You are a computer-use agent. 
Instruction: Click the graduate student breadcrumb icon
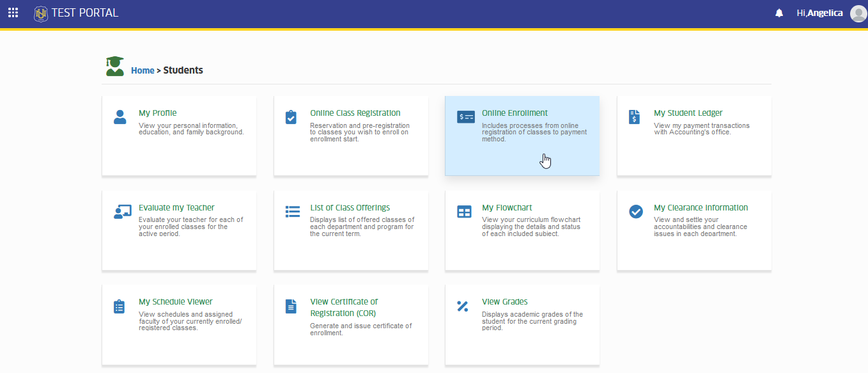pyautogui.click(x=115, y=66)
